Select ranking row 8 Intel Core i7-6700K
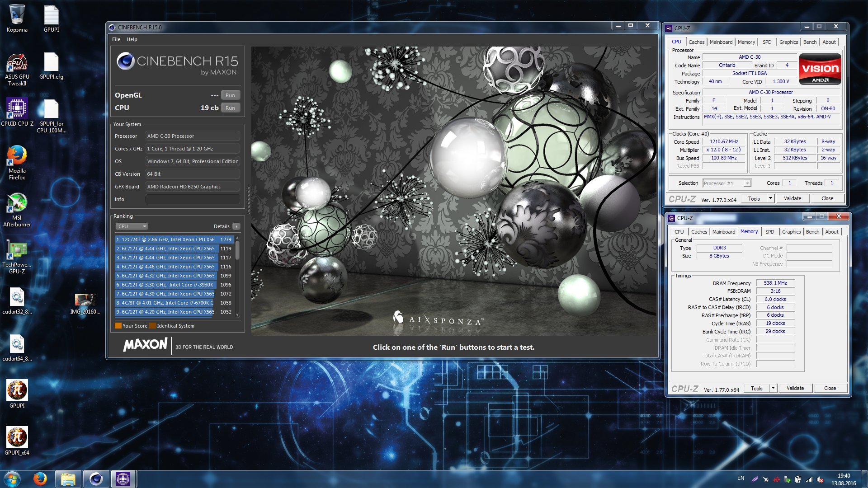 coord(175,303)
